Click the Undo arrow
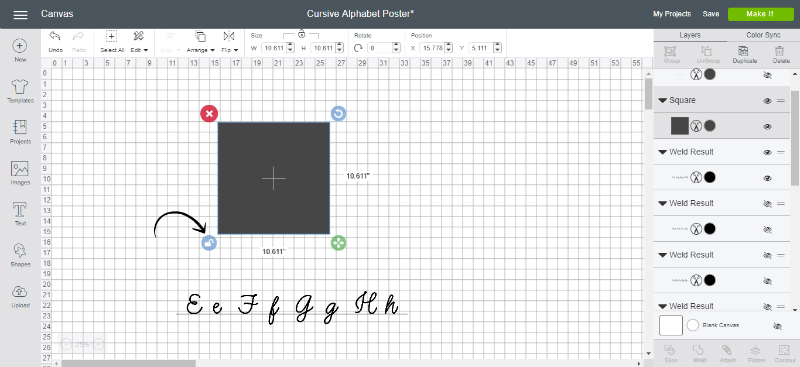Screen dimensions: 800x367 coord(55,36)
